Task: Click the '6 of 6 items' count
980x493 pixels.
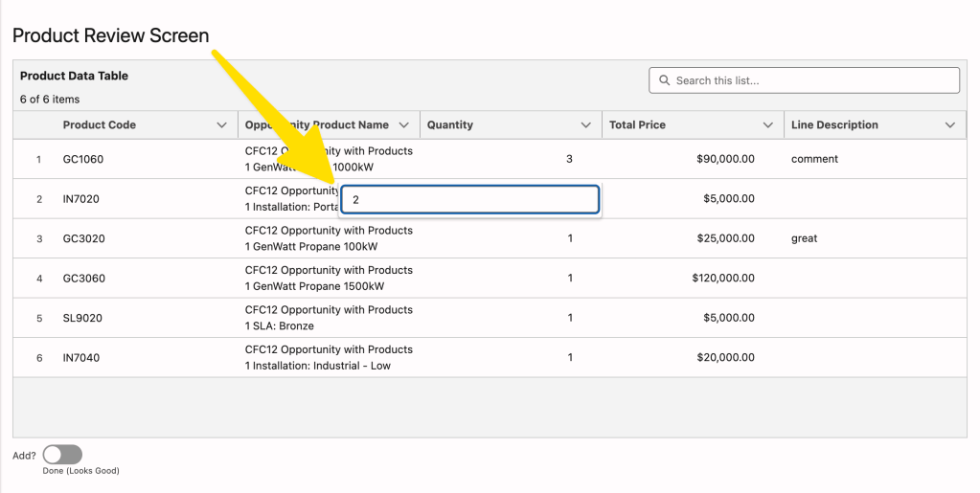Action: pyautogui.click(x=50, y=100)
